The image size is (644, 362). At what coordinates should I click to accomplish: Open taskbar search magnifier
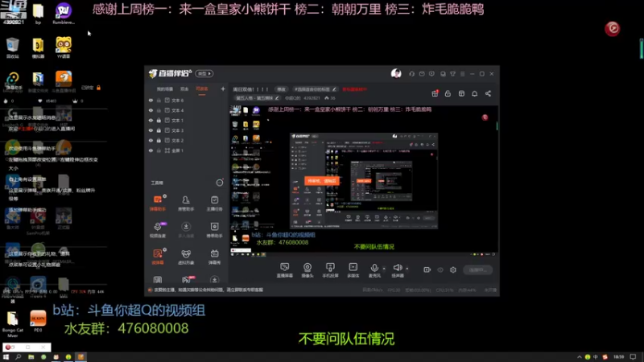pyautogui.click(x=18, y=357)
